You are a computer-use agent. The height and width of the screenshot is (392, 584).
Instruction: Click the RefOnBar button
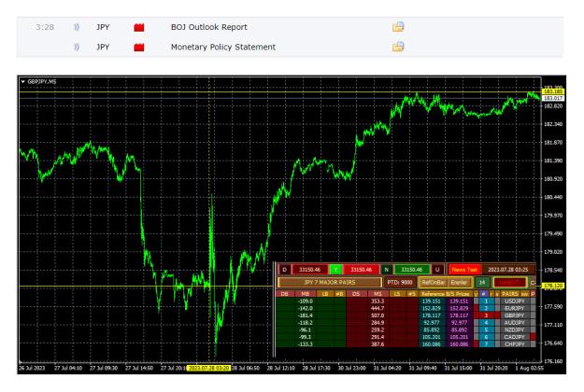click(x=434, y=283)
